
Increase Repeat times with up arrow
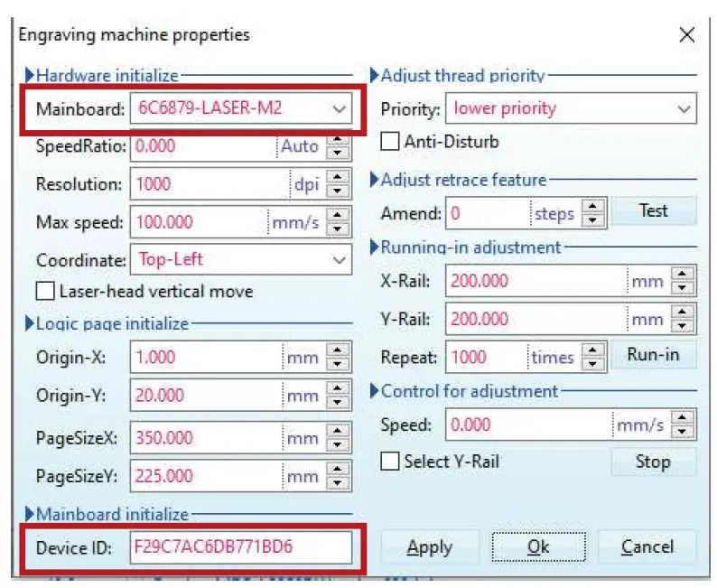coord(593,350)
